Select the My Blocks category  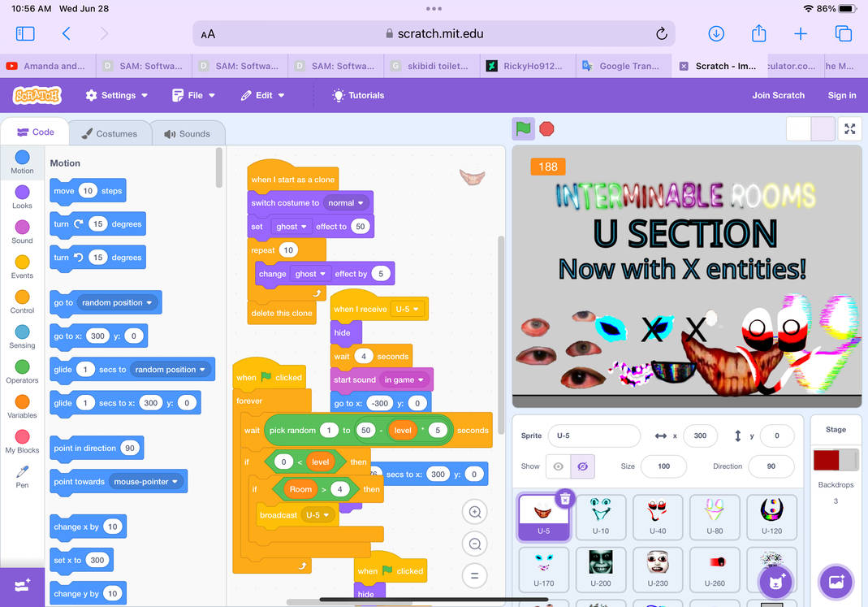pyautogui.click(x=22, y=441)
